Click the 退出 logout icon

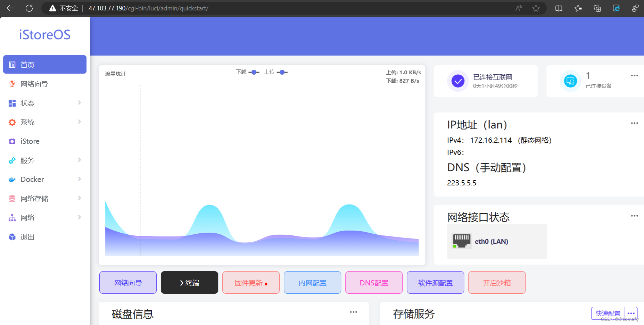12,236
